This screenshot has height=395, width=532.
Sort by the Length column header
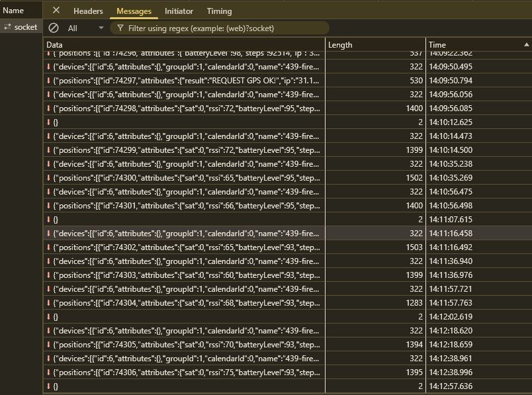[x=375, y=45]
